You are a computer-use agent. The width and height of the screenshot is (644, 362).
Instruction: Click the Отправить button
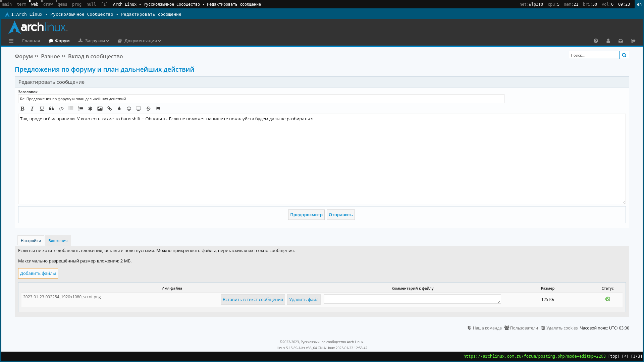point(340,215)
